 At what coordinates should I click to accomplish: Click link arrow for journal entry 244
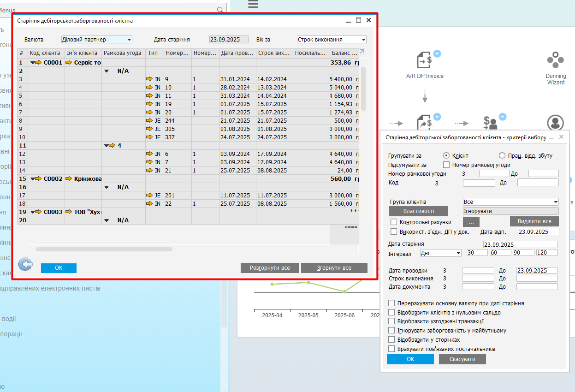[149, 121]
